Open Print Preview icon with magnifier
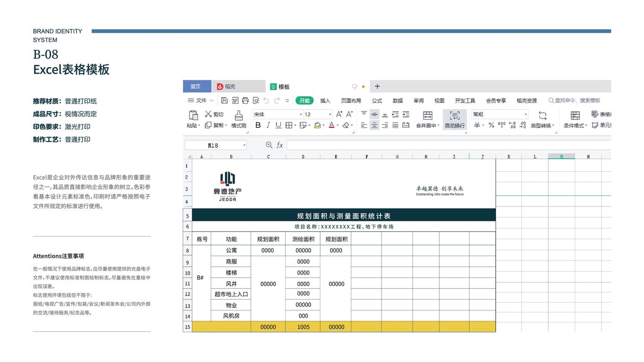Image resolution: width=644 pixels, height=362 pixels. [x=256, y=101]
